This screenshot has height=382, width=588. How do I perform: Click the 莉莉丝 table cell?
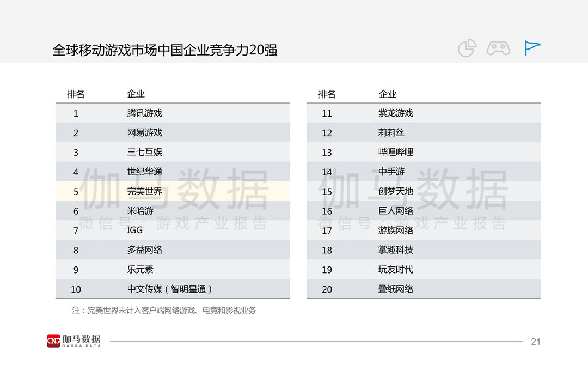coord(391,132)
